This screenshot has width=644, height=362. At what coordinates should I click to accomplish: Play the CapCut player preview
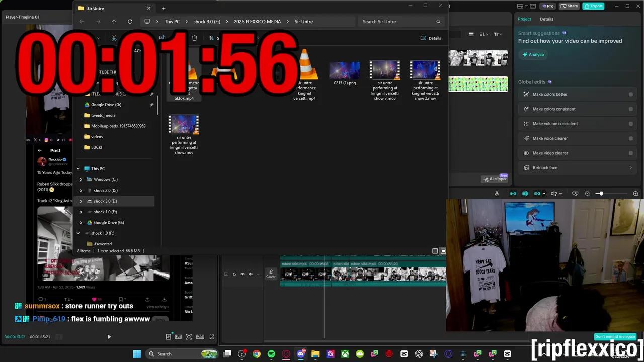(109, 337)
